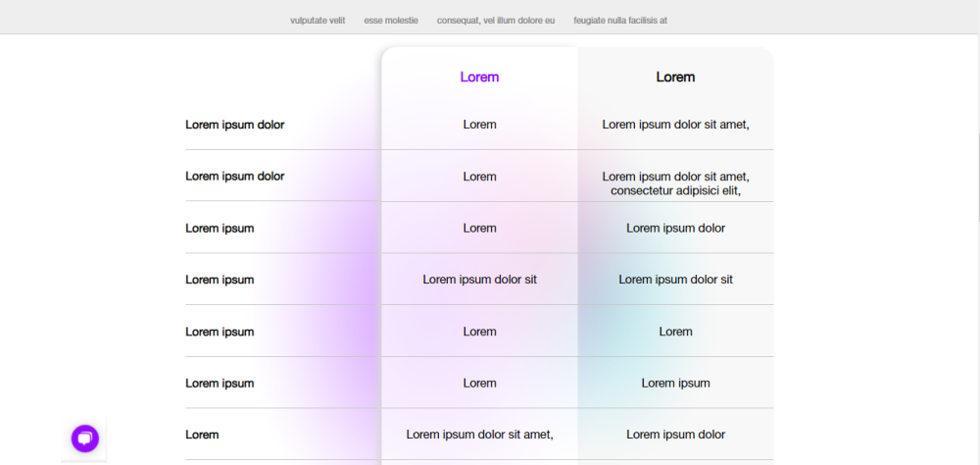
Task: Click the purple "Lorem" column header
Action: pos(479,77)
